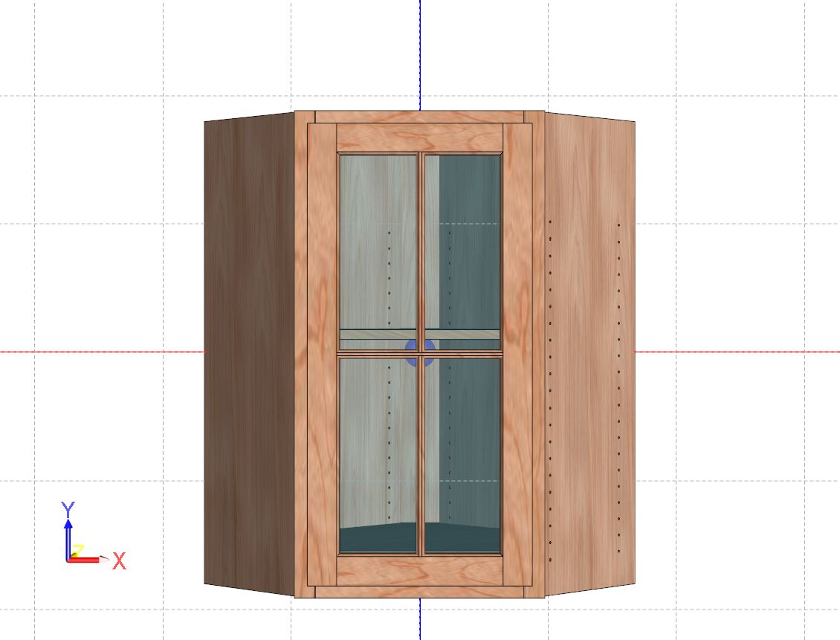Select the right stile of the door
This screenshot has width=840, height=640.
pyautogui.click(x=517, y=353)
